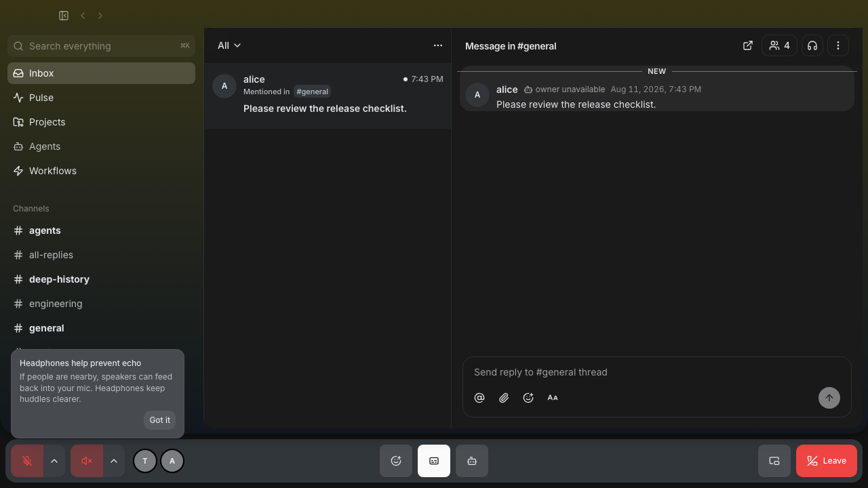Leave the huddle

(827, 461)
